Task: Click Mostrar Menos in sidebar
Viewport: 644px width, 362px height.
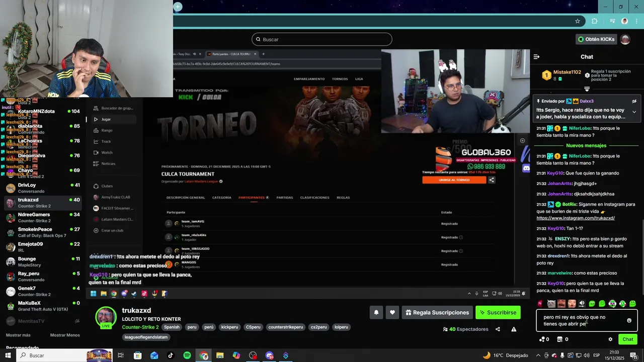Action: 65,335
